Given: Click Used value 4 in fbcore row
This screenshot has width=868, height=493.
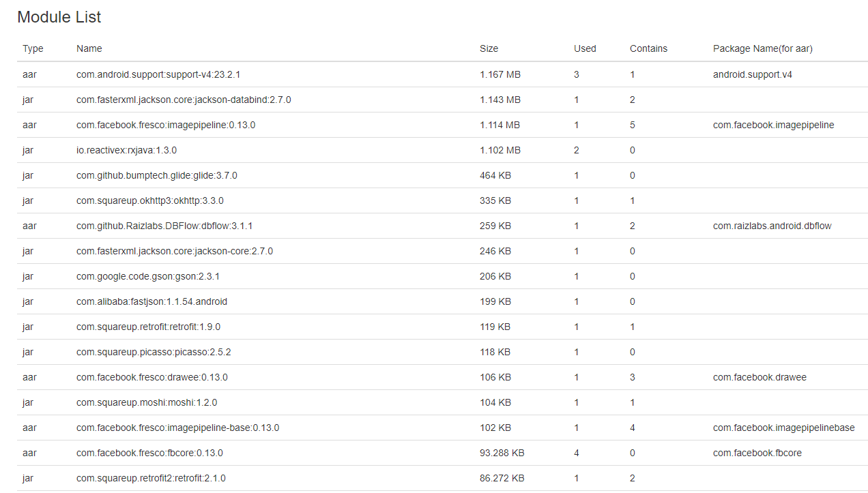Looking at the screenshot, I should 577,453.
